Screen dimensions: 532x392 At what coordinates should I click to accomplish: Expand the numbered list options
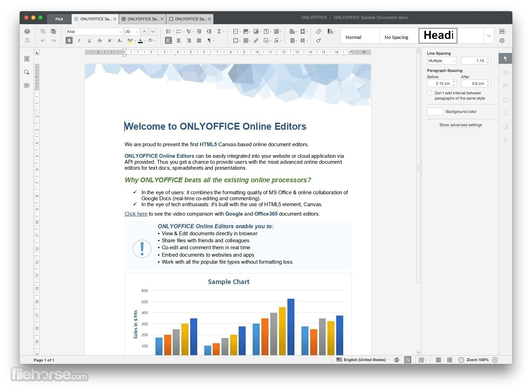click(x=183, y=32)
